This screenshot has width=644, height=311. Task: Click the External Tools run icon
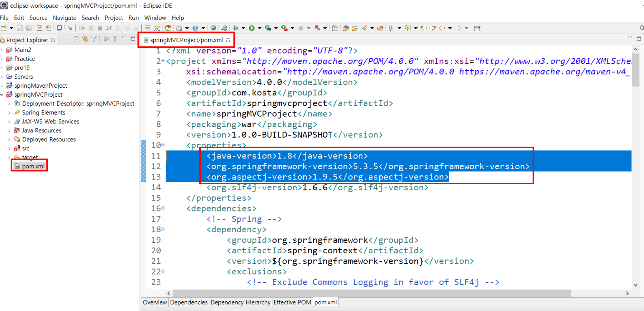click(x=284, y=28)
